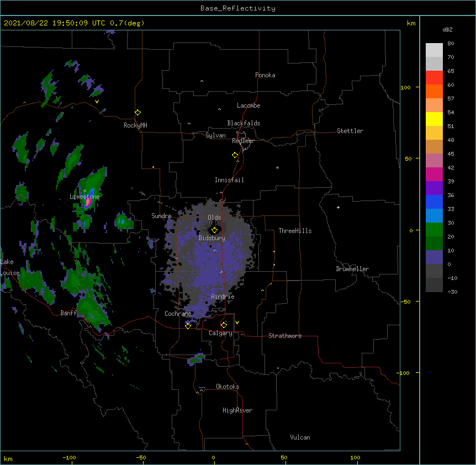
Task: Click the Drumheller label
Action: pyautogui.click(x=352, y=269)
